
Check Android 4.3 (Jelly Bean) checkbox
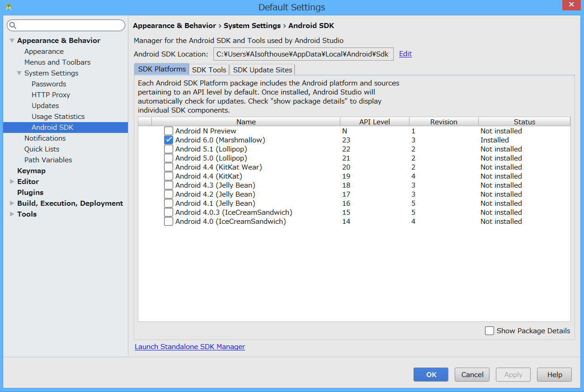(169, 185)
